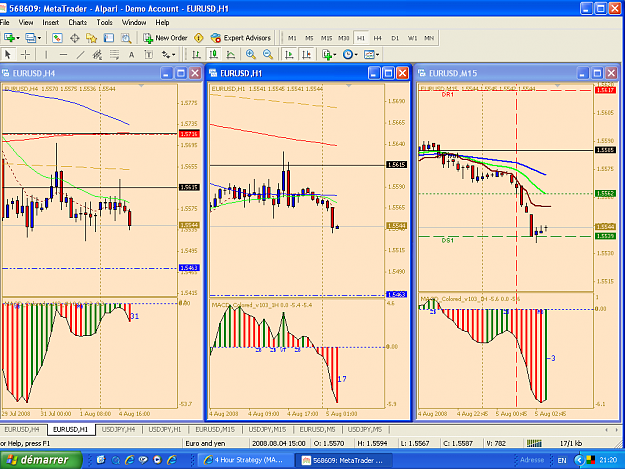Zoom in on the chart
The height and width of the screenshot is (469, 625).
click(x=251, y=54)
